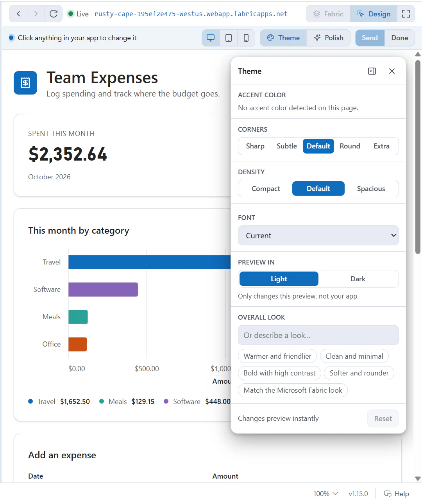
Task: Click the Software legend dot
Action: tap(166, 401)
